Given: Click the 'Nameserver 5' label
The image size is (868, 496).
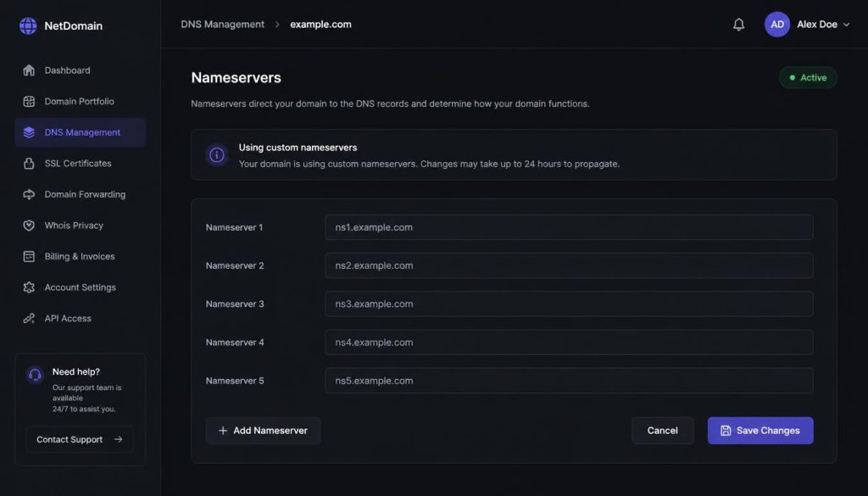Looking at the screenshot, I should click(x=235, y=381).
